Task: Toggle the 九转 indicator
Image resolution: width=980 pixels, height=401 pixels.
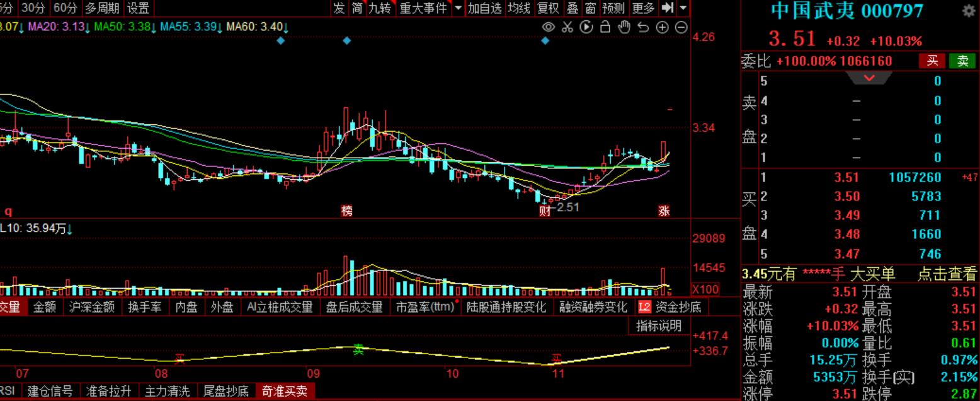Action: pos(380,8)
